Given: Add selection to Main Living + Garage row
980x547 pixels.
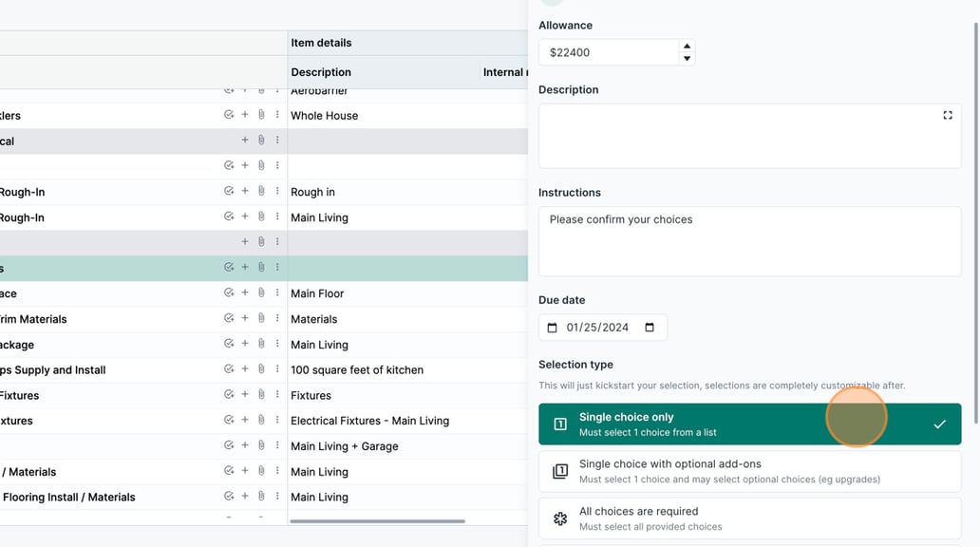Looking at the screenshot, I should [229, 445].
